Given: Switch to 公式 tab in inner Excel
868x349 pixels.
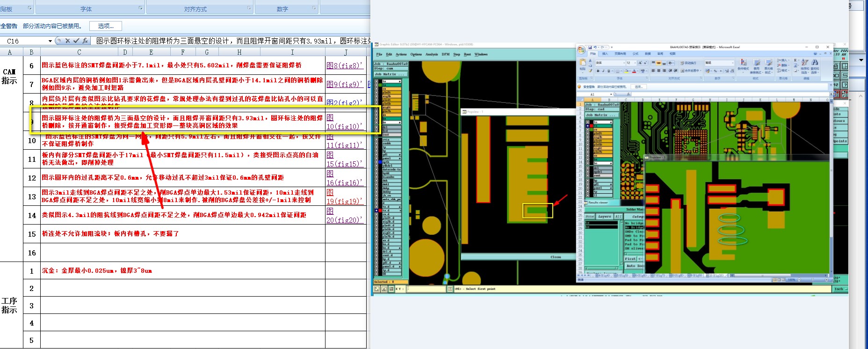Looking at the screenshot, I should point(636,53).
